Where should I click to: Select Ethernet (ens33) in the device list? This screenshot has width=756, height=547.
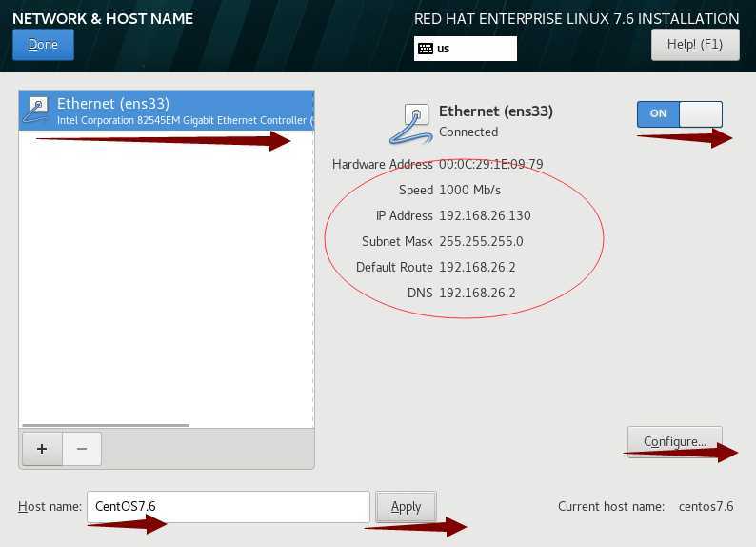167,111
